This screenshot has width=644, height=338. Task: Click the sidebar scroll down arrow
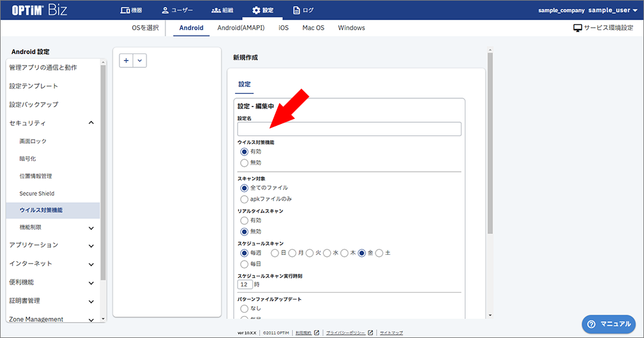pyautogui.click(x=103, y=318)
